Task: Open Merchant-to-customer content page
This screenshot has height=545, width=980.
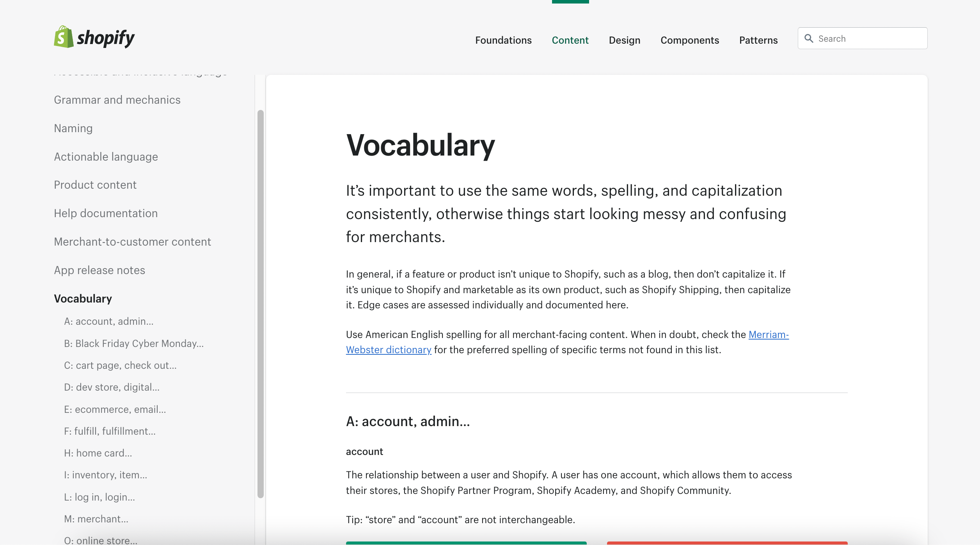Action: 132,242
